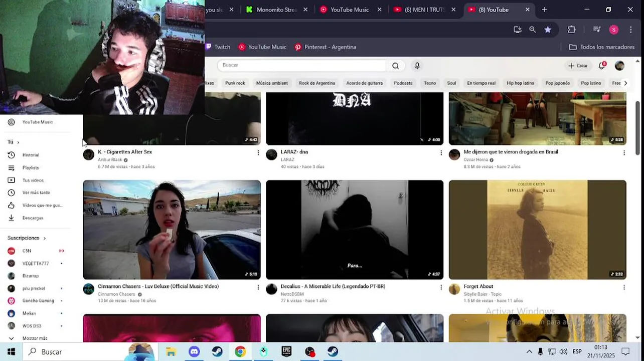644x361 pixels.
Task: Open Pinterest - Argentina bookmark
Action: (x=326, y=47)
